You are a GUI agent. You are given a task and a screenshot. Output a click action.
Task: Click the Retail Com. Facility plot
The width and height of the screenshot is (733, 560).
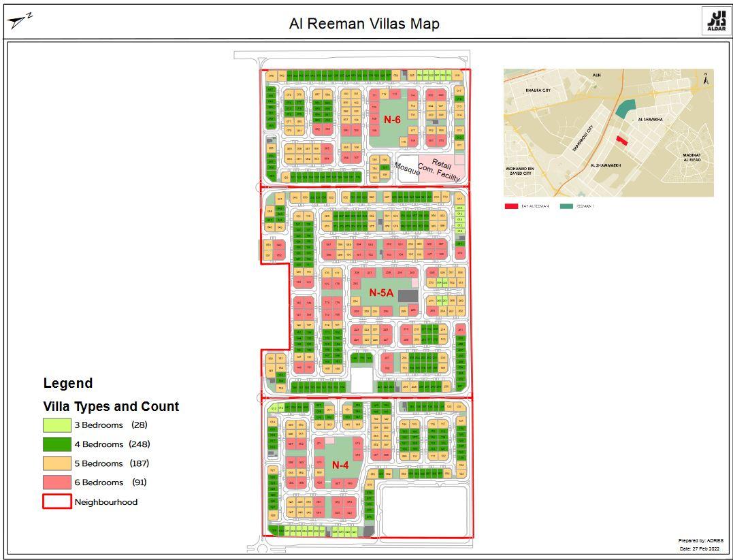[x=442, y=169]
